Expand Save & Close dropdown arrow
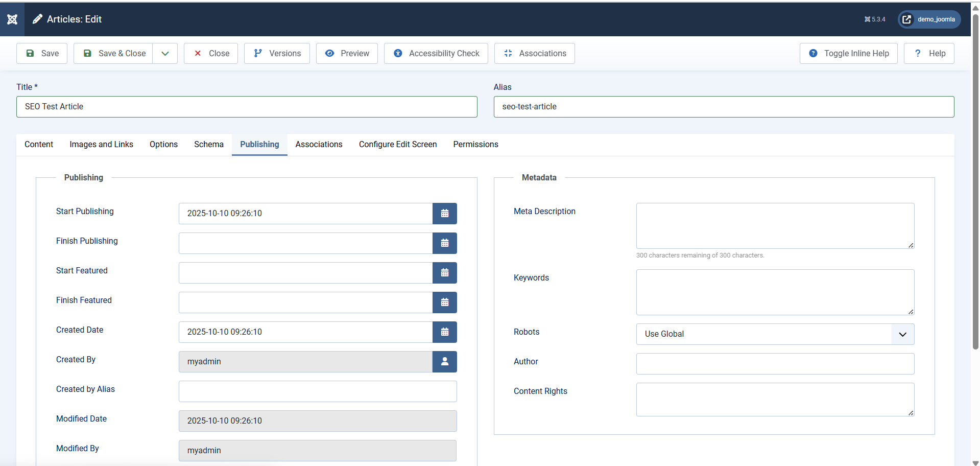The image size is (980, 466). [x=165, y=54]
